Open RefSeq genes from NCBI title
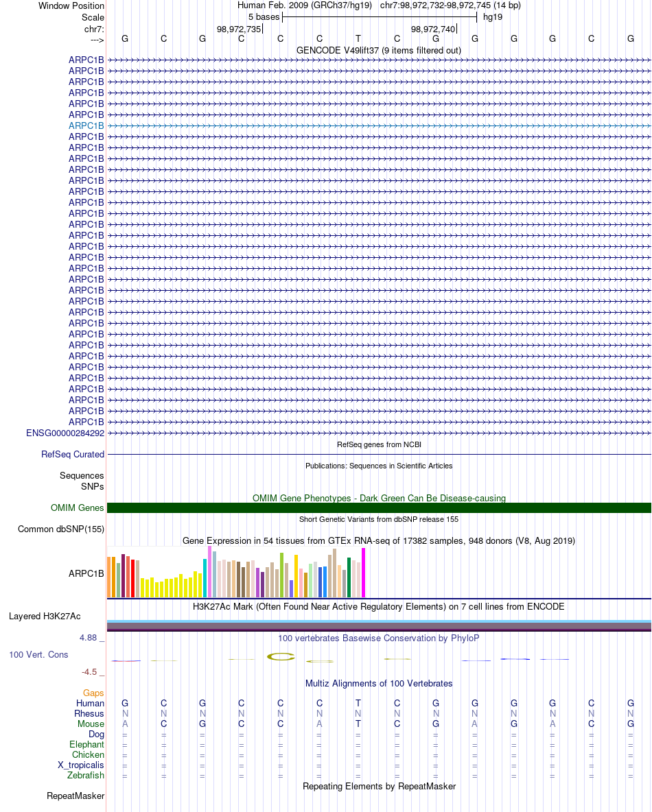The height and width of the screenshot is (812, 652). coord(379,444)
